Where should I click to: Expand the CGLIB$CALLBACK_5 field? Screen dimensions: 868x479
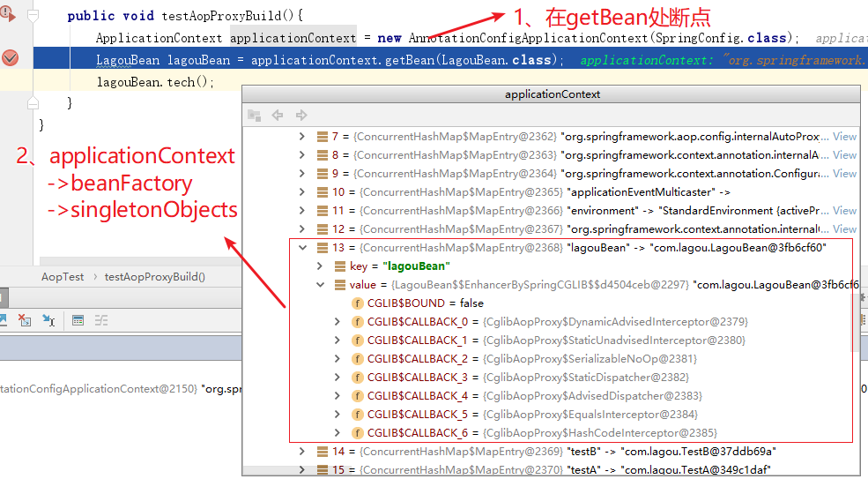click(x=338, y=414)
